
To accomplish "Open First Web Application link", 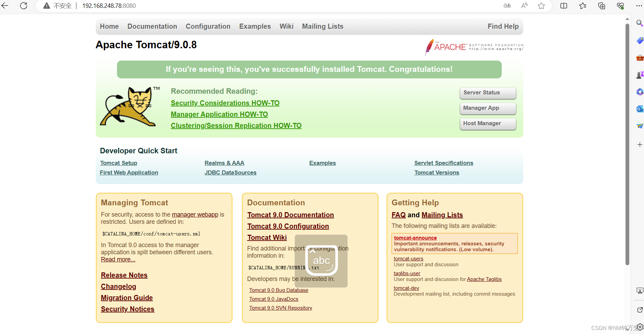I will click(x=129, y=172).
